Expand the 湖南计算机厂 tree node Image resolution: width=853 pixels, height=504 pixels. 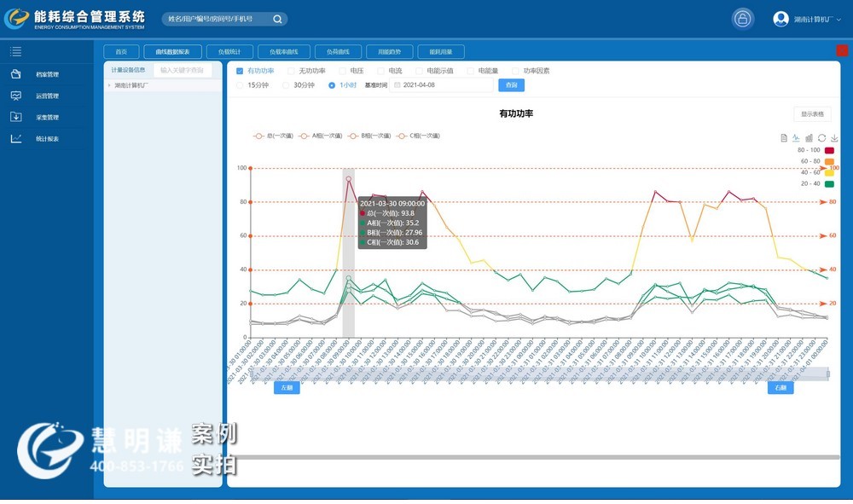pyautogui.click(x=109, y=85)
